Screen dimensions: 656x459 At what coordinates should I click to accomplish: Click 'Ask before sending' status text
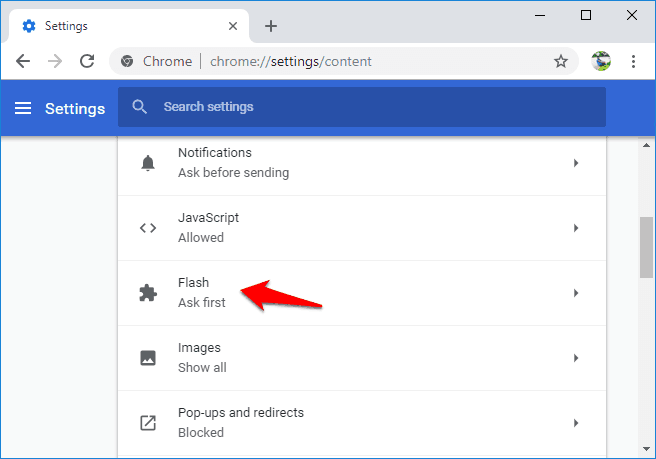click(233, 173)
